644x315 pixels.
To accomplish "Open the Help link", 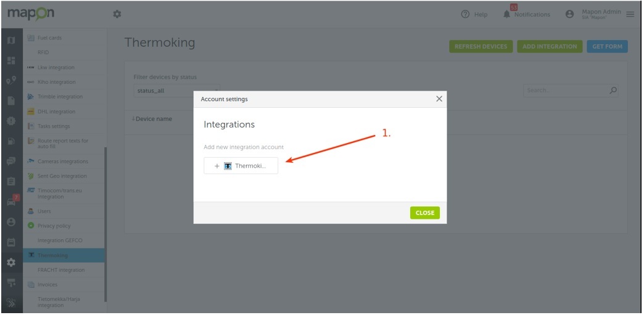I will 481,14.
